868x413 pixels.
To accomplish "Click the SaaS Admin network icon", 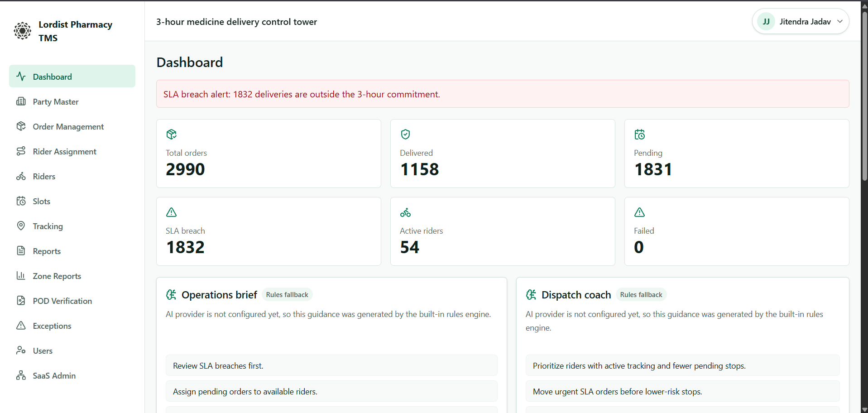I will tap(21, 375).
